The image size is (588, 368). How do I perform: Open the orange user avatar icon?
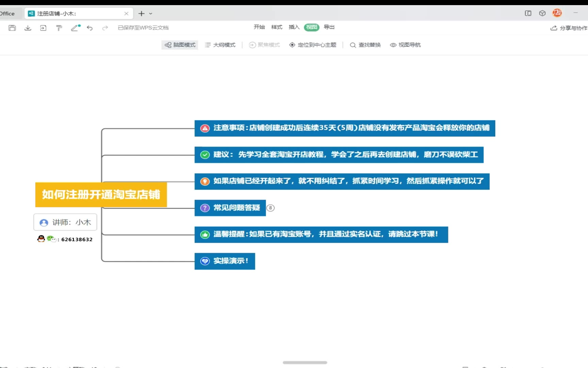pyautogui.click(x=557, y=13)
